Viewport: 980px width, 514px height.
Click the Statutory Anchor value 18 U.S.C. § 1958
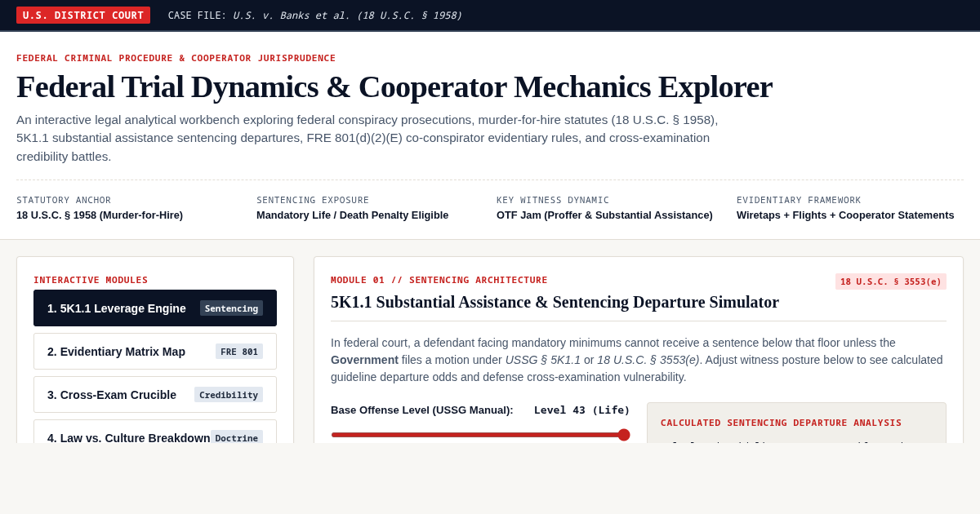[100, 215]
